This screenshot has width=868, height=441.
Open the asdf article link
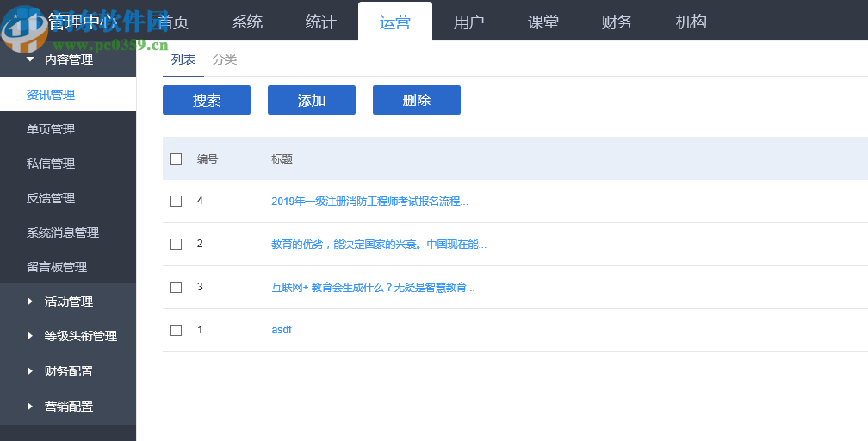coord(282,330)
